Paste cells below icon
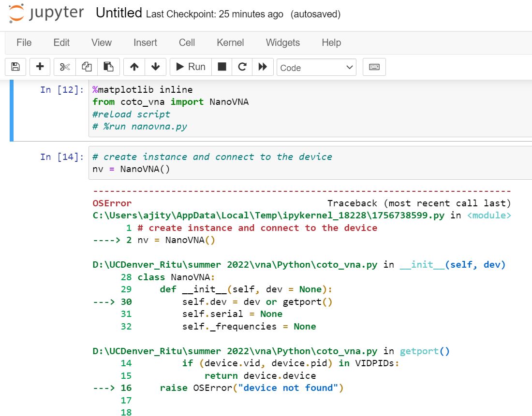Screen dimensions: 532x416 coord(108,67)
